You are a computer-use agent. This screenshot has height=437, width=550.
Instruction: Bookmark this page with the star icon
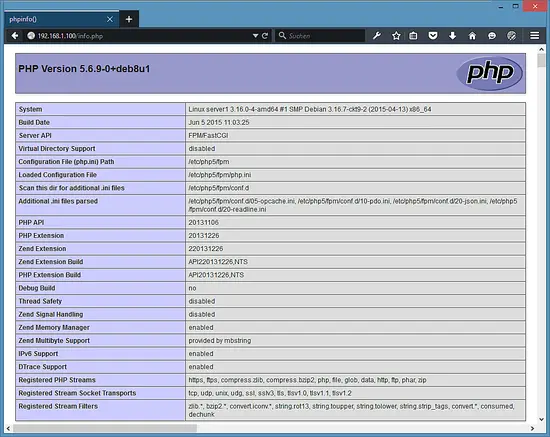click(x=396, y=35)
